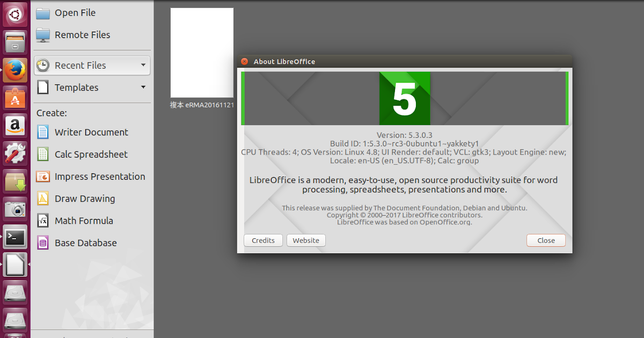This screenshot has height=338, width=644.
Task: Launch the Amazon dock icon
Action: coord(15,126)
